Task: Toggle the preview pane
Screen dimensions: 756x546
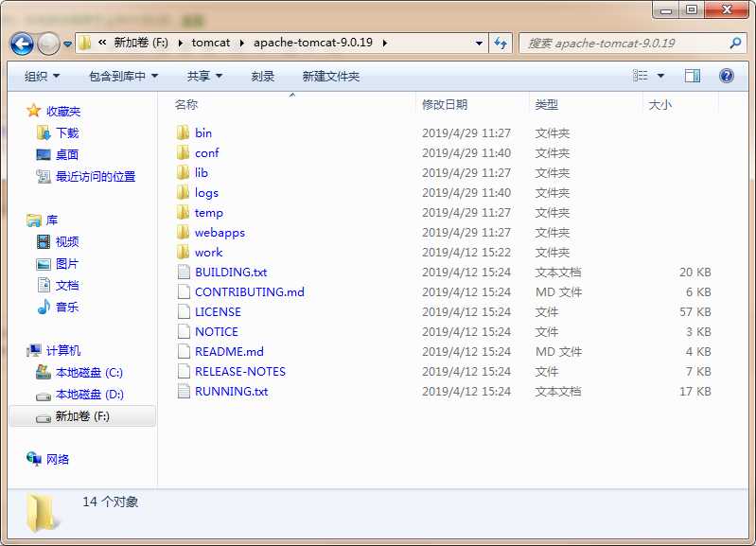Action: click(x=693, y=76)
